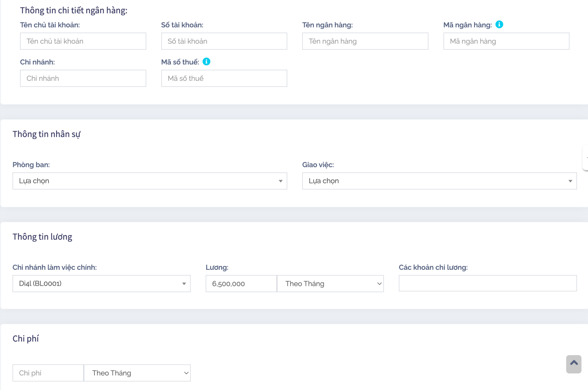The height and width of the screenshot is (390, 588).
Task: Click the info icon beside Mã ngân hàng
Action: (x=499, y=25)
